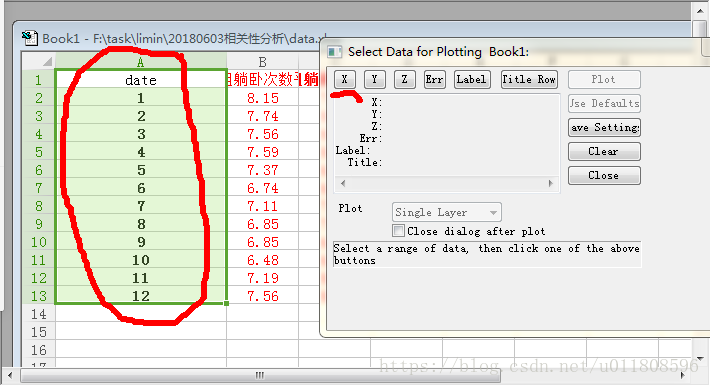Screen dimensions: 710x386
Task: Select column A header
Action: 141,61
